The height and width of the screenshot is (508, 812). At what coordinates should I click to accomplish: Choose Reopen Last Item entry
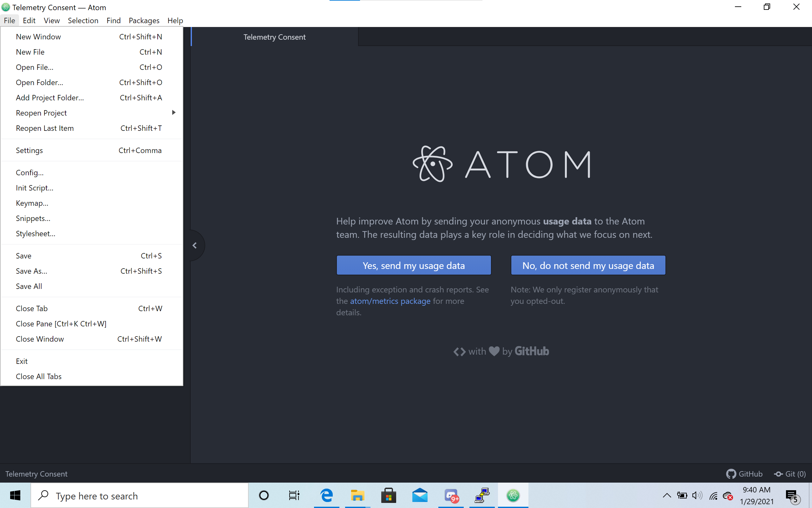pos(92,128)
